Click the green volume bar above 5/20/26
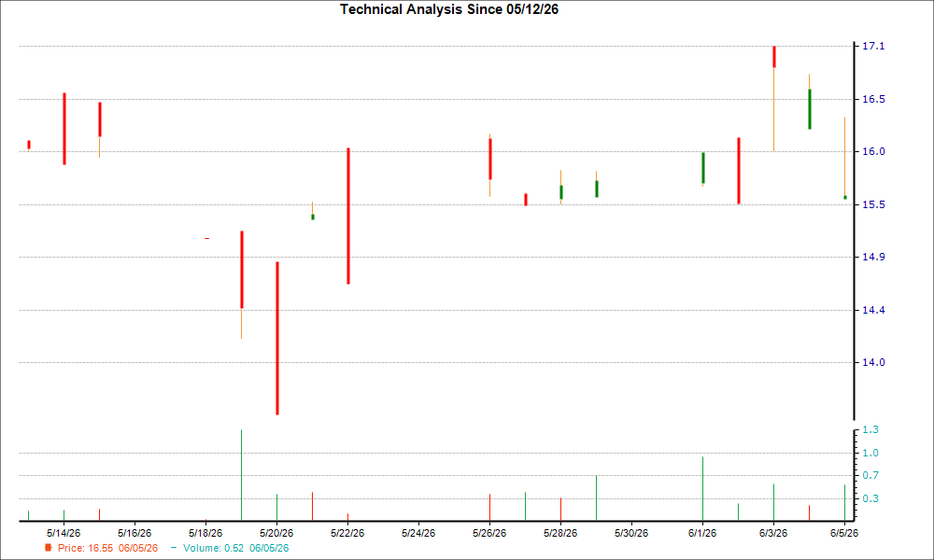This screenshot has height=560, width=934. tap(277, 507)
